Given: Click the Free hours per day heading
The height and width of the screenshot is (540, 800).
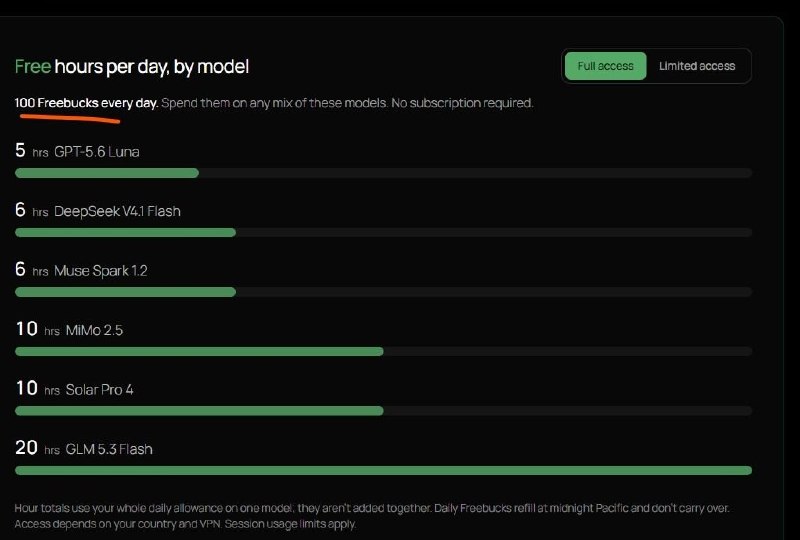Looking at the screenshot, I should (x=132, y=67).
